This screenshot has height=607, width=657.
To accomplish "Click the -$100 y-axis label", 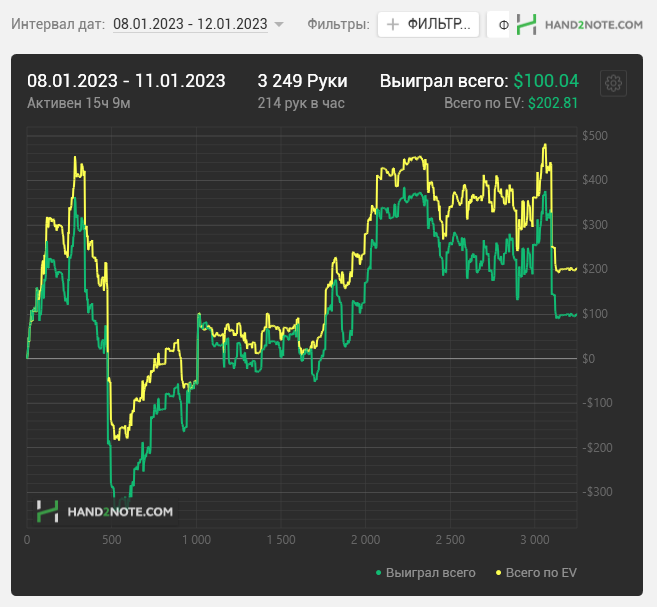I will (x=597, y=403).
